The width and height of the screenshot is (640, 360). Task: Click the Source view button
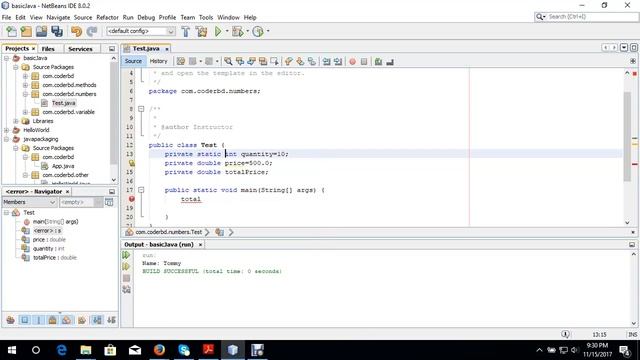133,61
